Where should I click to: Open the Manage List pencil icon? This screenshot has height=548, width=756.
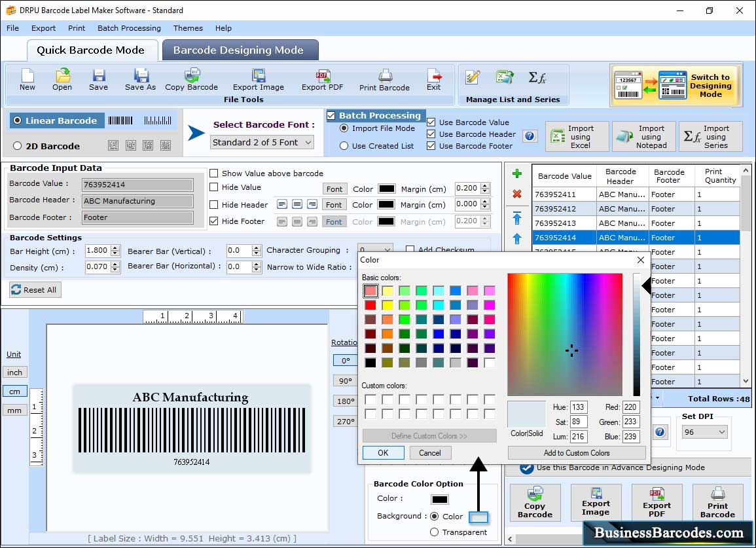[x=473, y=77]
